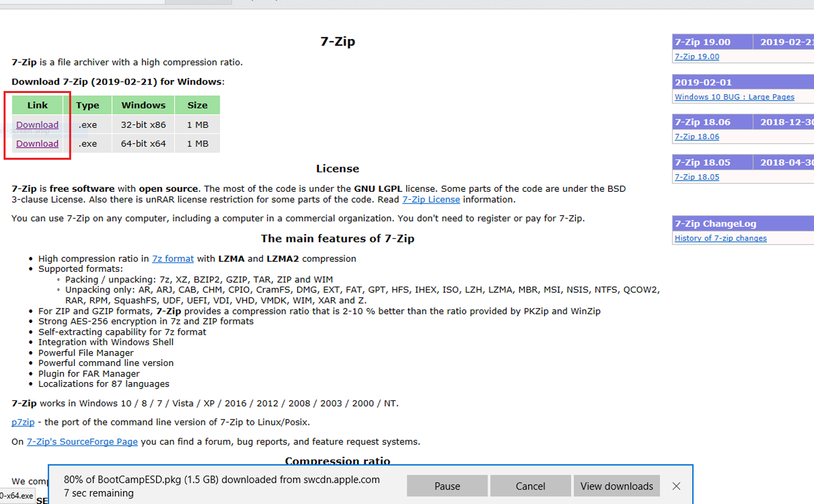Follow the 7z format link

coord(173,259)
